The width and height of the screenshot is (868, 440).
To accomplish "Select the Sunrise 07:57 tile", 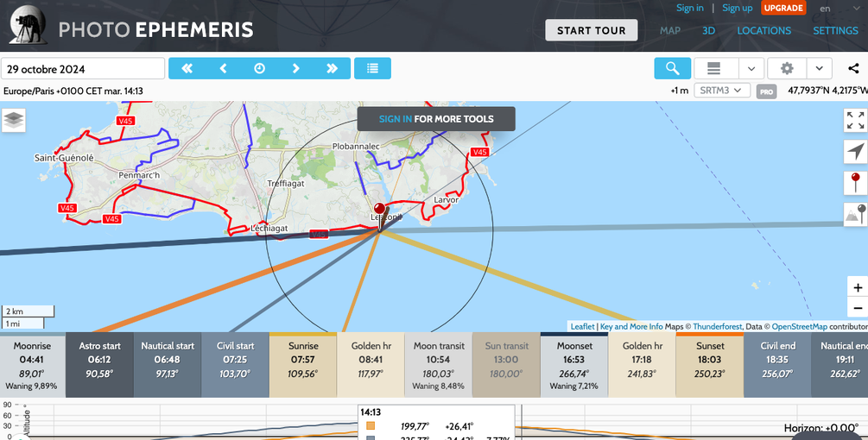I will (303, 365).
